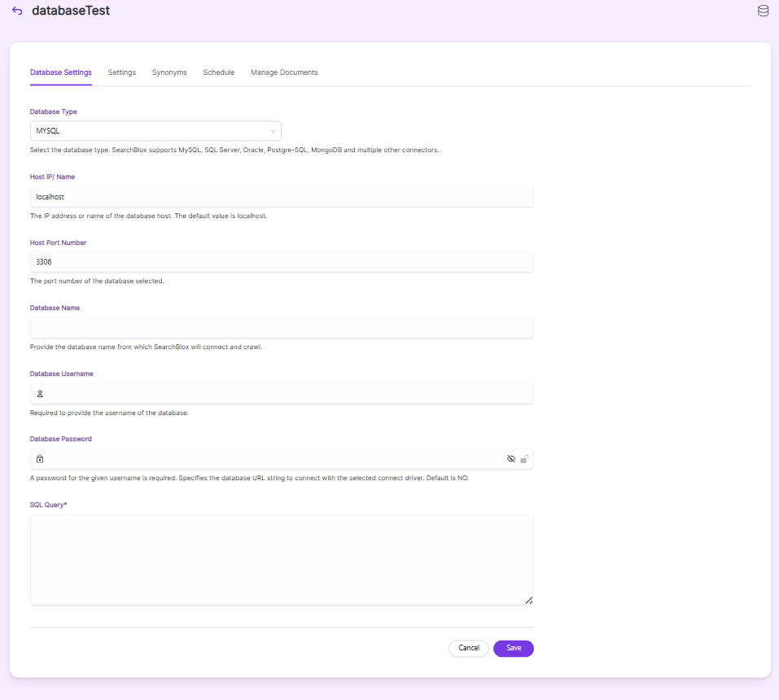The height and width of the screenshot is (700, 779).
Task: Focus the Host Port Number field
Action: pos(282,262)
